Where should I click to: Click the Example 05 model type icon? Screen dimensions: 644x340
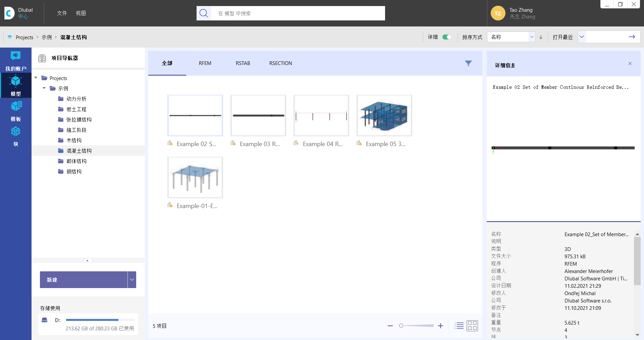click(x=359, y=143)
